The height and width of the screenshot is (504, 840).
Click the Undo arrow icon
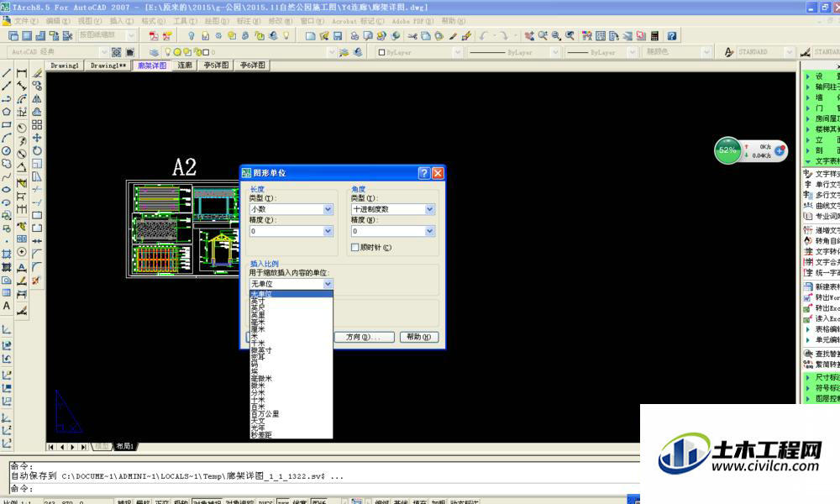483,36
